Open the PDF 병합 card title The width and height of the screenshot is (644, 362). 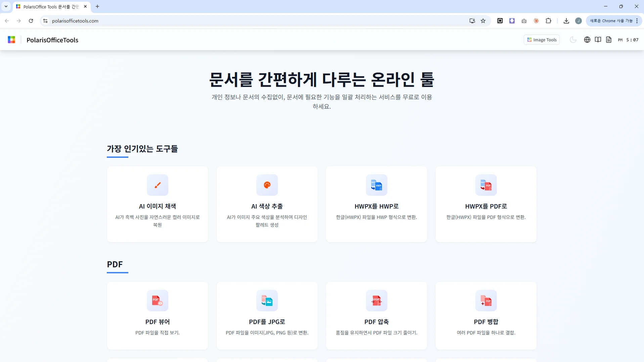point(486,322)
